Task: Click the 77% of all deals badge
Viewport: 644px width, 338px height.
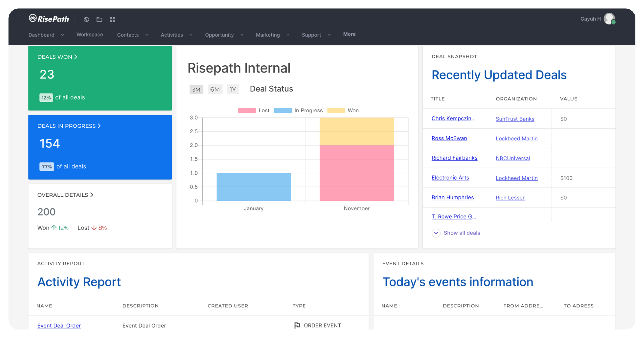Action: tap(47, 167)
